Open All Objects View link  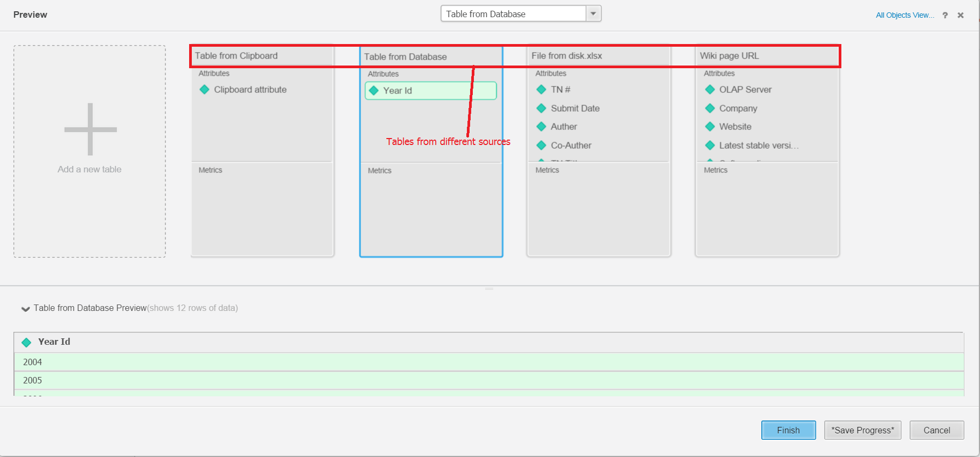905,15
